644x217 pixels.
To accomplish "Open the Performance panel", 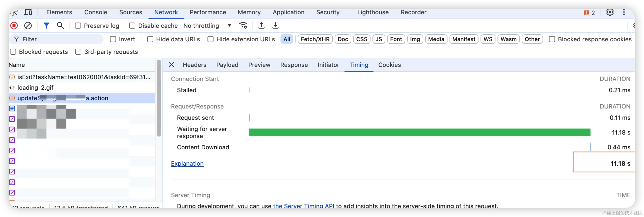I will coord(208,12).
